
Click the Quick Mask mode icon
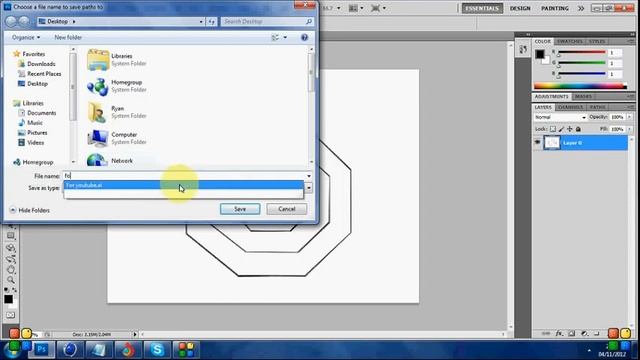click(x=11, y=315)
